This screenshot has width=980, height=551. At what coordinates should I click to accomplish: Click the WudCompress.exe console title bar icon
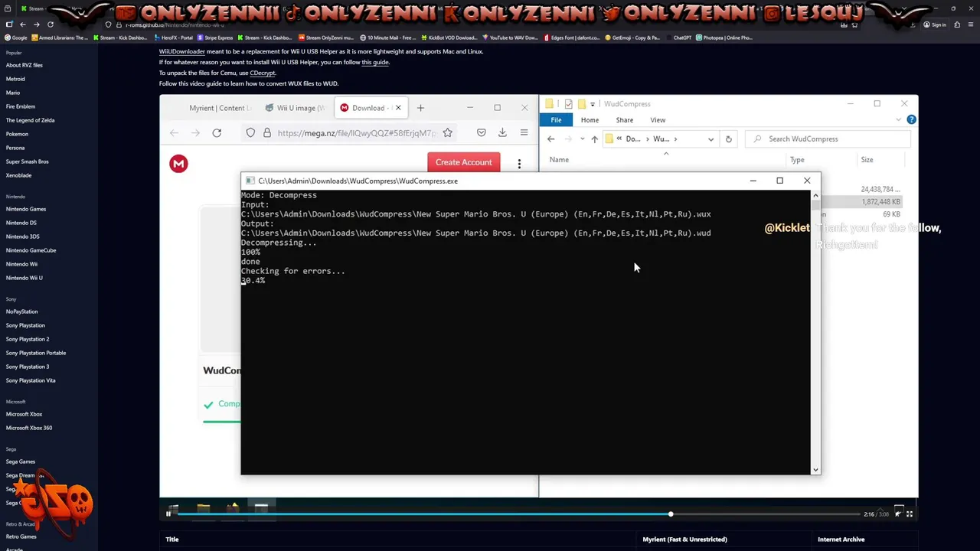[x=250, y=181]
